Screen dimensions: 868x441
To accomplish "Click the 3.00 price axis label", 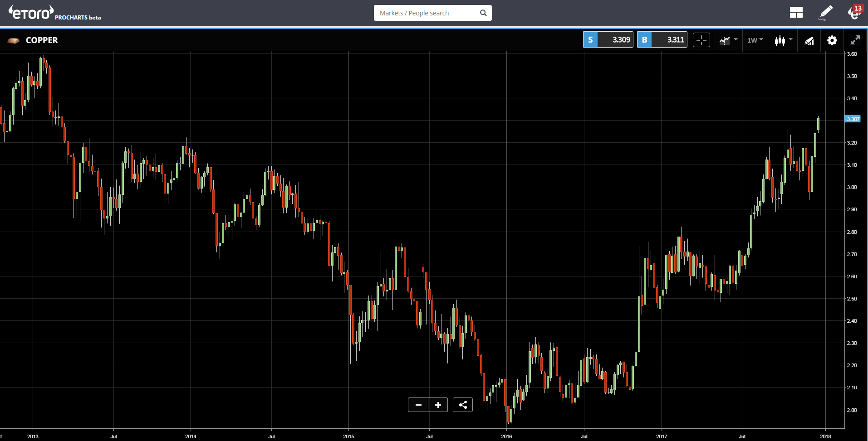I will [852, 187].
